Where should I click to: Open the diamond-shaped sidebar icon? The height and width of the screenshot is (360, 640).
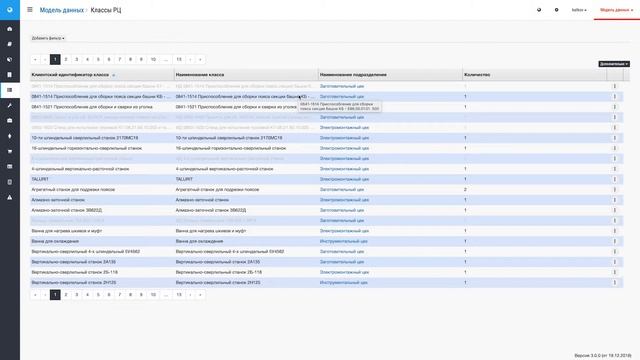10,136
